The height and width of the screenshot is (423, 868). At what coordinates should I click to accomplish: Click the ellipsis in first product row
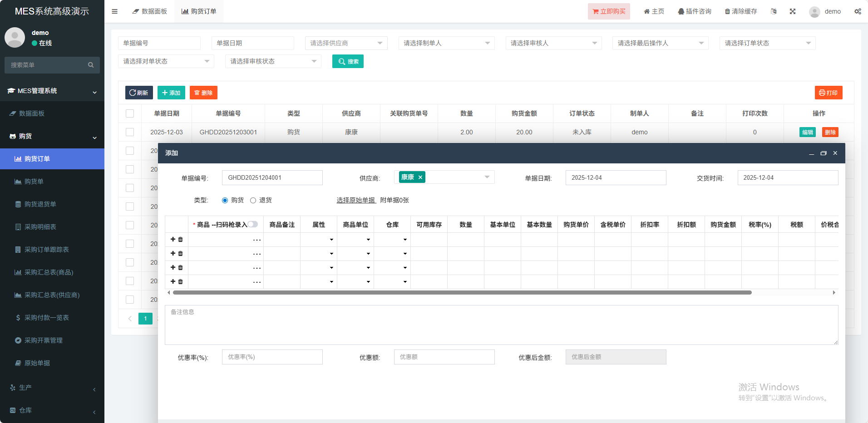(x=257, y=240)
